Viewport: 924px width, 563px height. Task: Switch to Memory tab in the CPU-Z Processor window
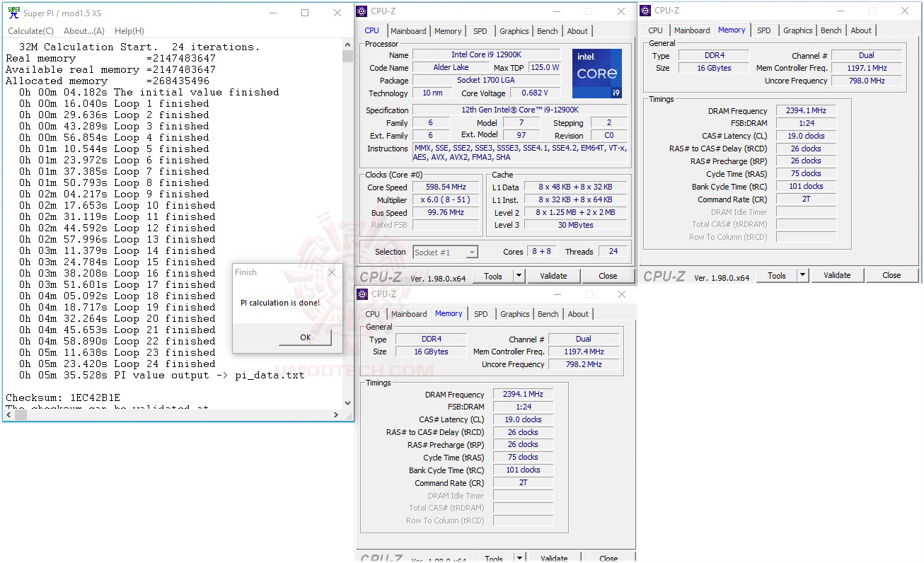pos(448,31)
